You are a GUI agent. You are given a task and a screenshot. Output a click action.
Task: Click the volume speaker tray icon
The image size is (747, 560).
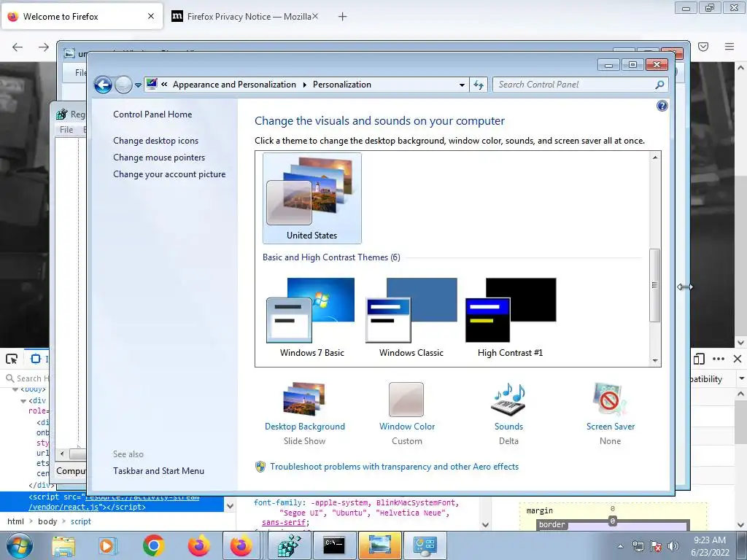[673, 546]
